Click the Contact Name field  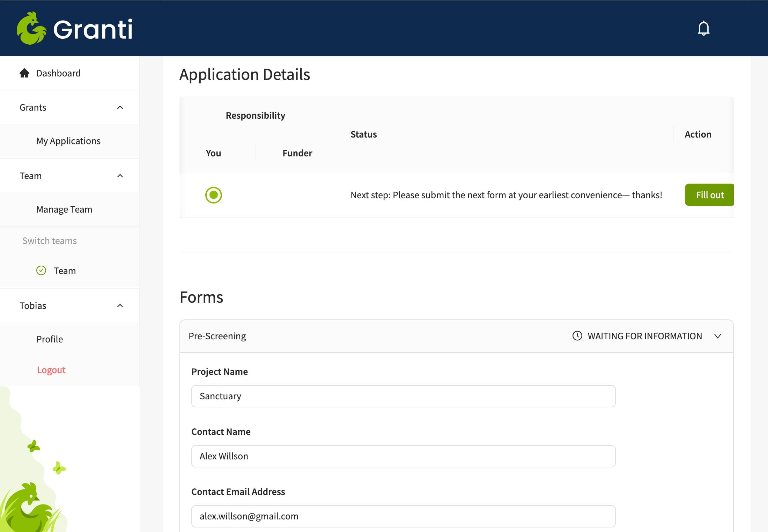coord(403,456)
